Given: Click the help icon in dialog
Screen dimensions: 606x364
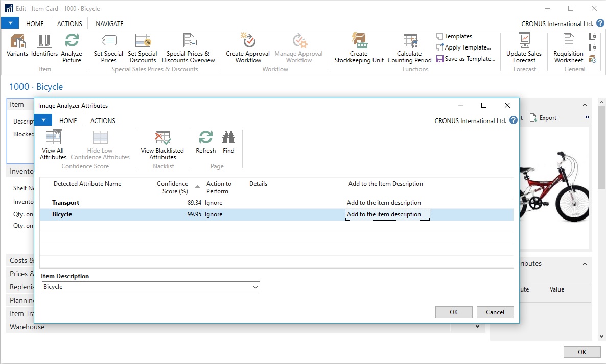Looking at the screenshot, I should (514, 120).
